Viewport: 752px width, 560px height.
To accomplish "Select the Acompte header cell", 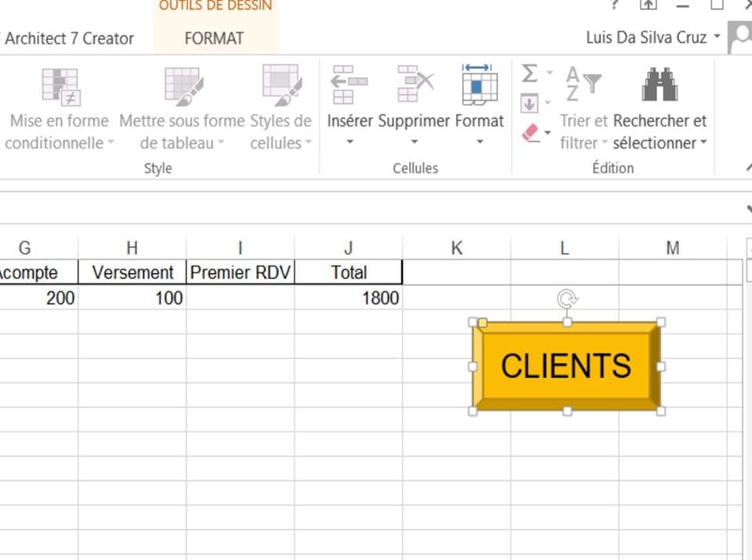I will (39, 273).
